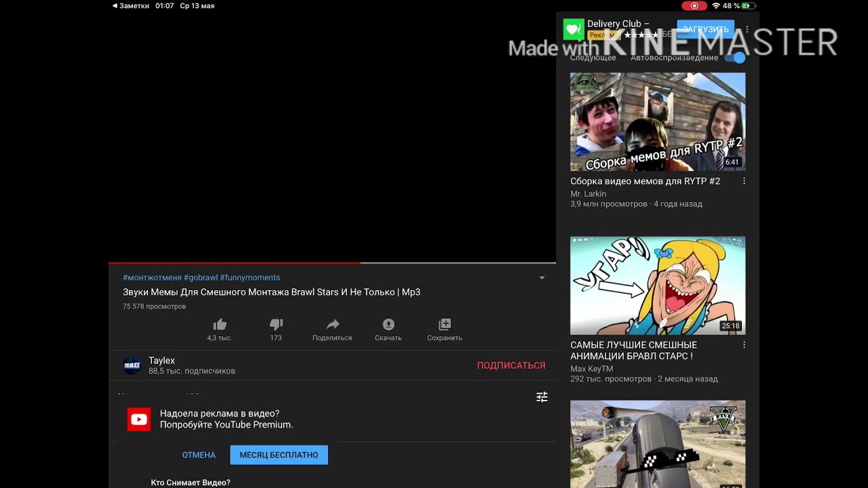
Task: Open title Сборка видео мемов для RYTP #2
Action: pyautogui.click(x=645, y=182)
